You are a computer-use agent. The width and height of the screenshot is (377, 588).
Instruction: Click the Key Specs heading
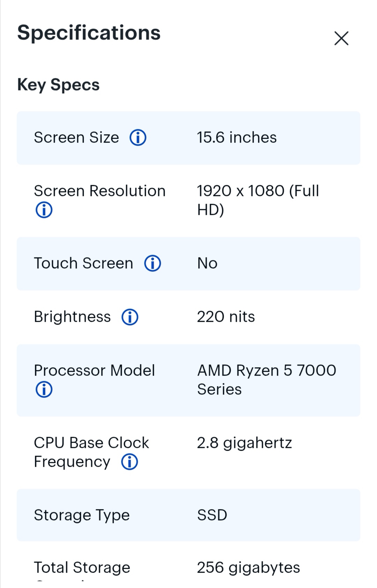[x=58, y=85]
